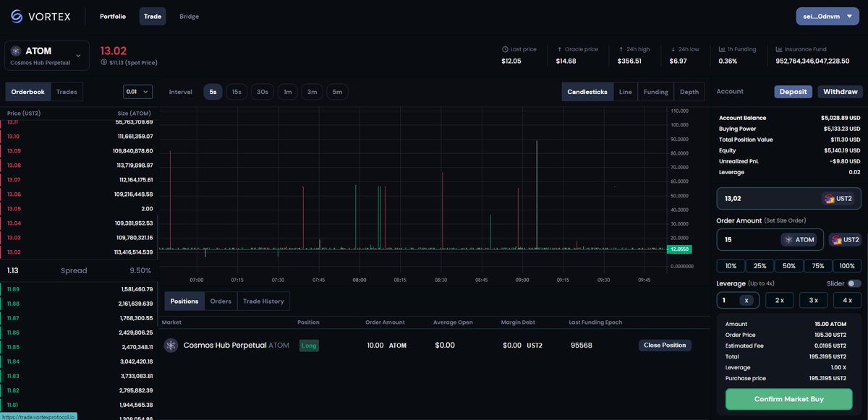Select the 5s interval
Screen dimensions: 868x420
pyautogui.click(x=213, y=92)
